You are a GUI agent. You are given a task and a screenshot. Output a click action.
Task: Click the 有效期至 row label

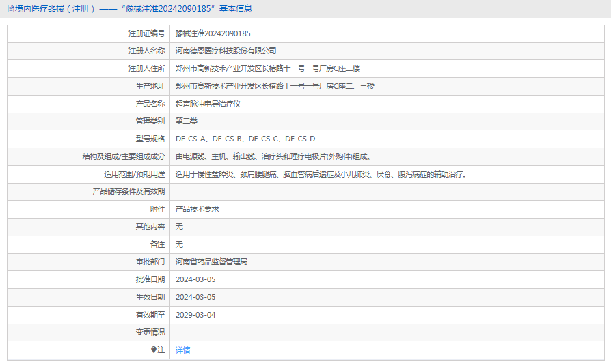point(150,315)
